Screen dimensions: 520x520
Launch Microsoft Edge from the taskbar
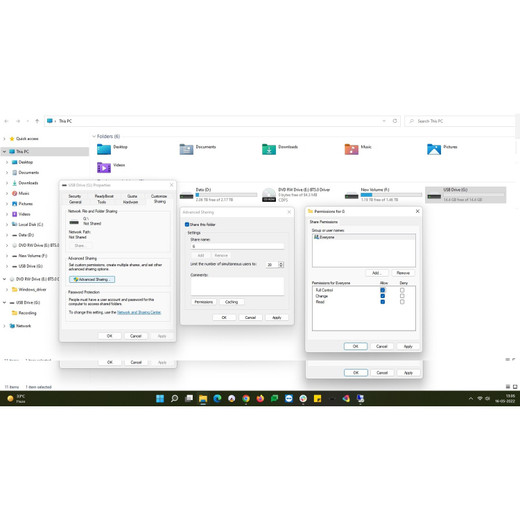[217, 398]
